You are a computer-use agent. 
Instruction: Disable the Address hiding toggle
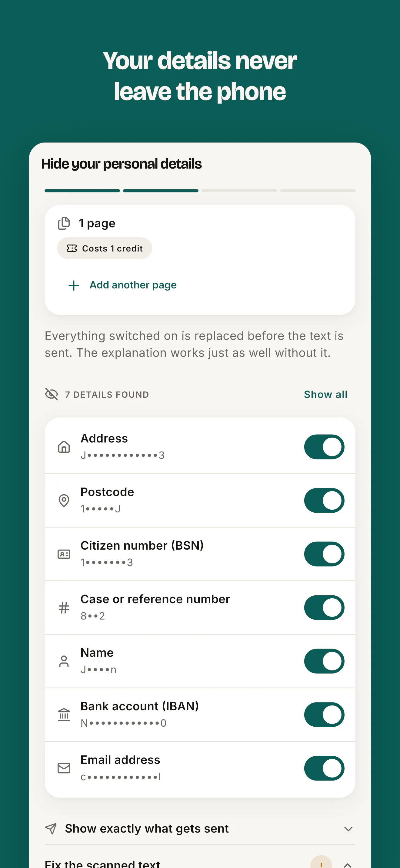click(324, 447)
